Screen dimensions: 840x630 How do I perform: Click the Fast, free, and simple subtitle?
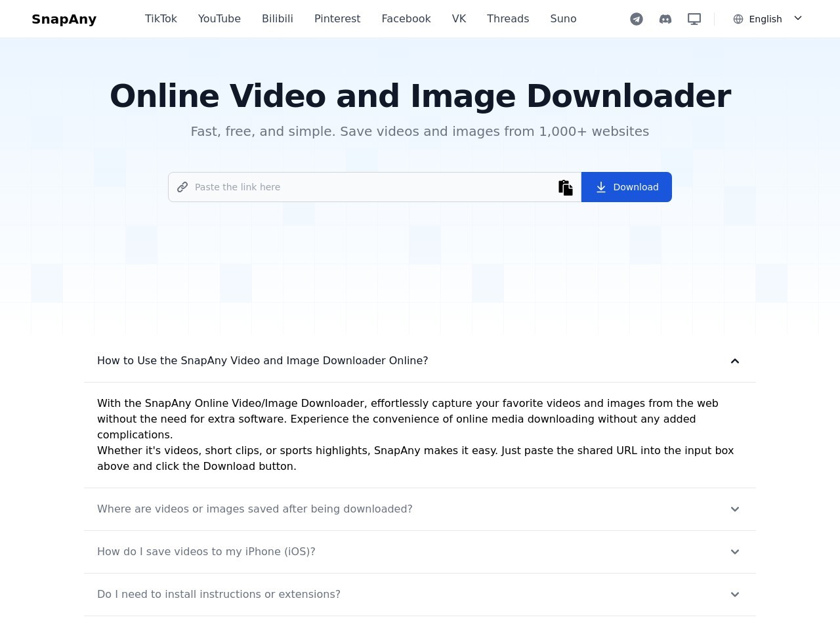(420, 131)
